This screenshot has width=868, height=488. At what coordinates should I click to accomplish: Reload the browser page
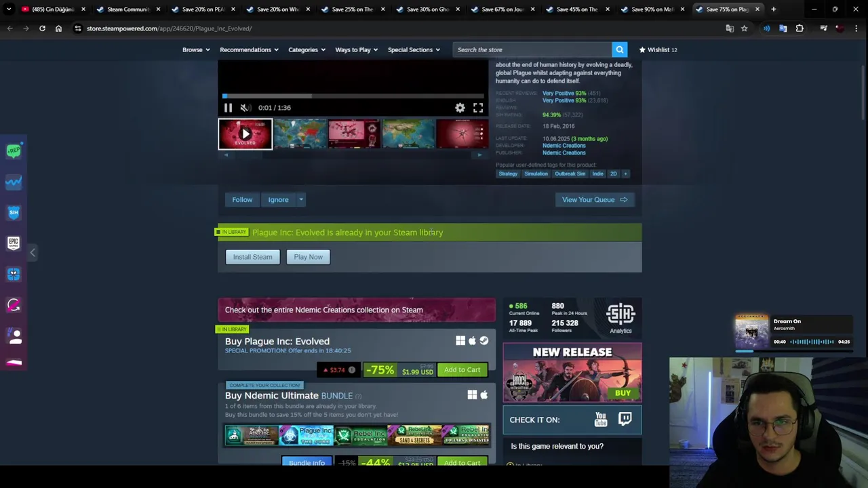42,28
